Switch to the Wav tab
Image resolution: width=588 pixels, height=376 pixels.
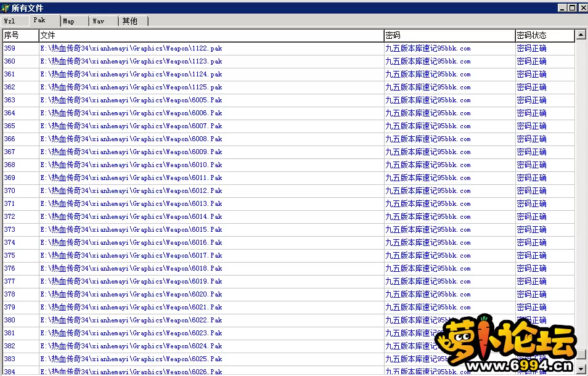point(104,21)
